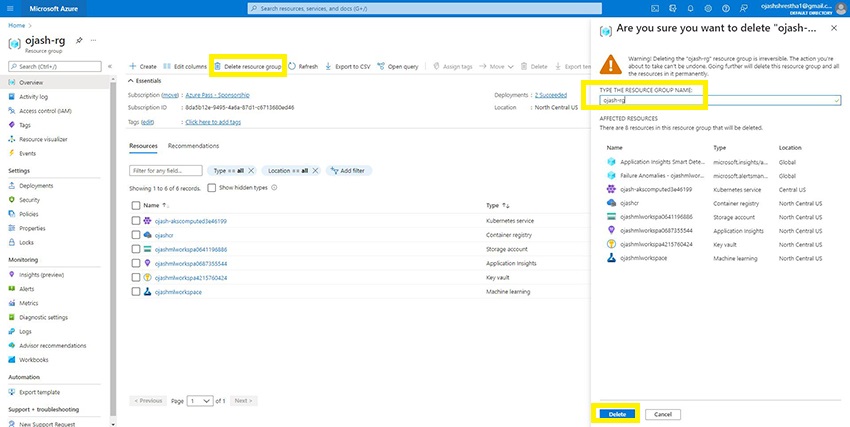
Task: Open Export template in the left menu
Action: pos(40,392)
